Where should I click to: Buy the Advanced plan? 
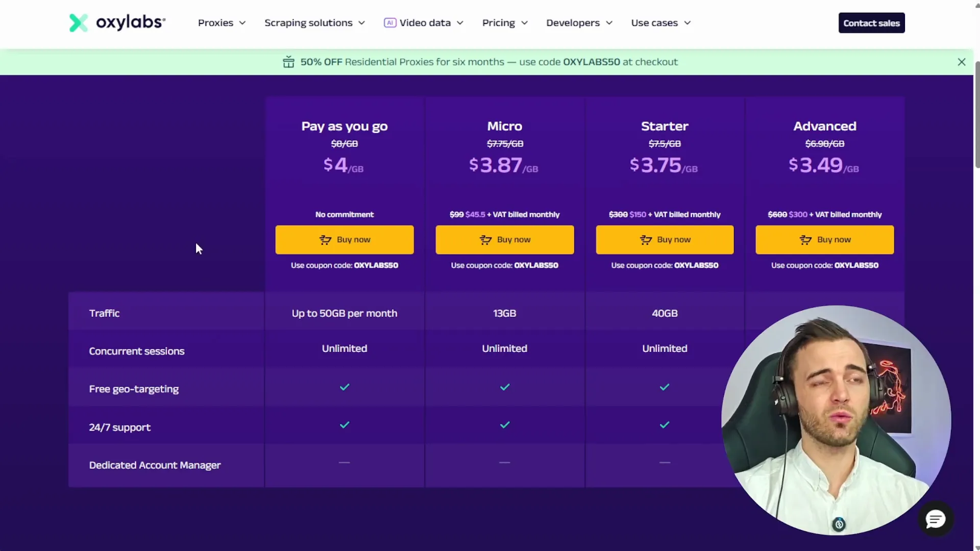tap(825, 240)
